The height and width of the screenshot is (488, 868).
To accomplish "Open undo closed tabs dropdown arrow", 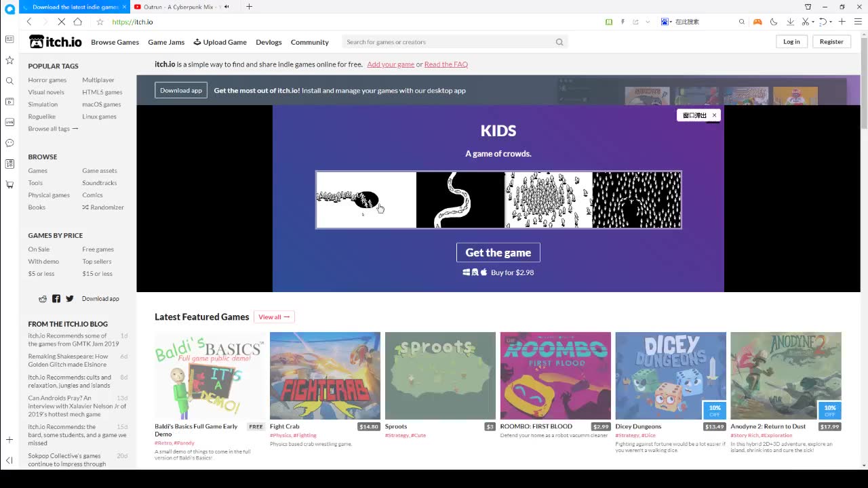I will click(x=830, y=22).
